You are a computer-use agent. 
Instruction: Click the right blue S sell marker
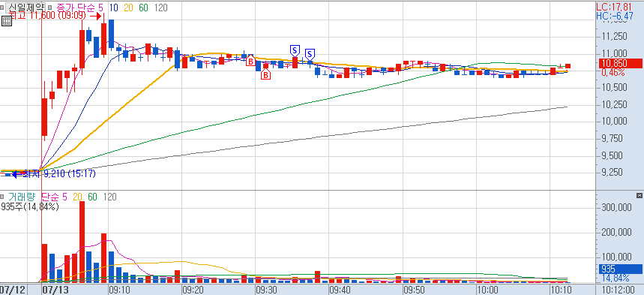tap(310, 54)
